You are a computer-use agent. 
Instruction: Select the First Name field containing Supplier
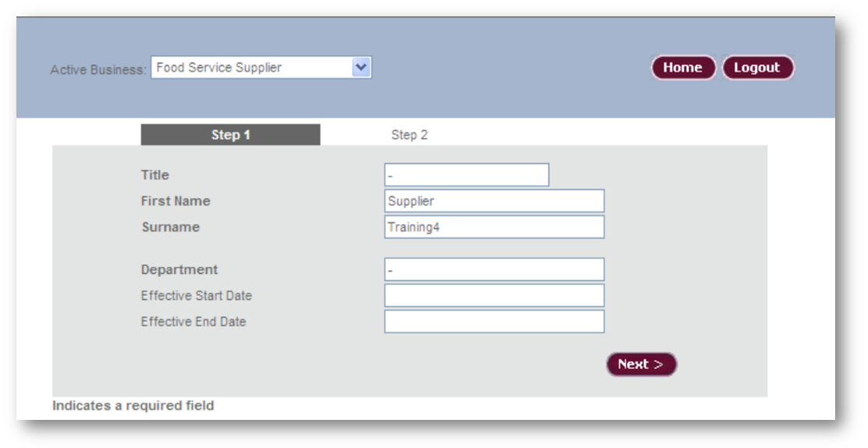click(x=494, y=201)
